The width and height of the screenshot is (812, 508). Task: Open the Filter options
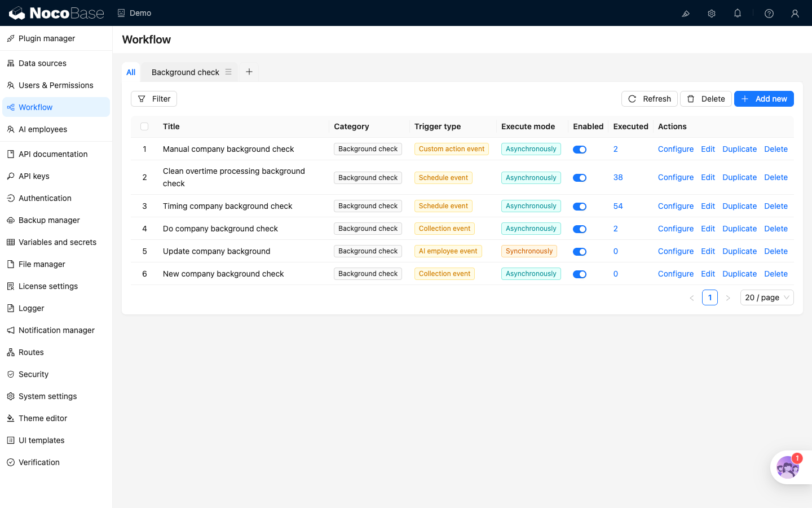(x=154, y=99)
